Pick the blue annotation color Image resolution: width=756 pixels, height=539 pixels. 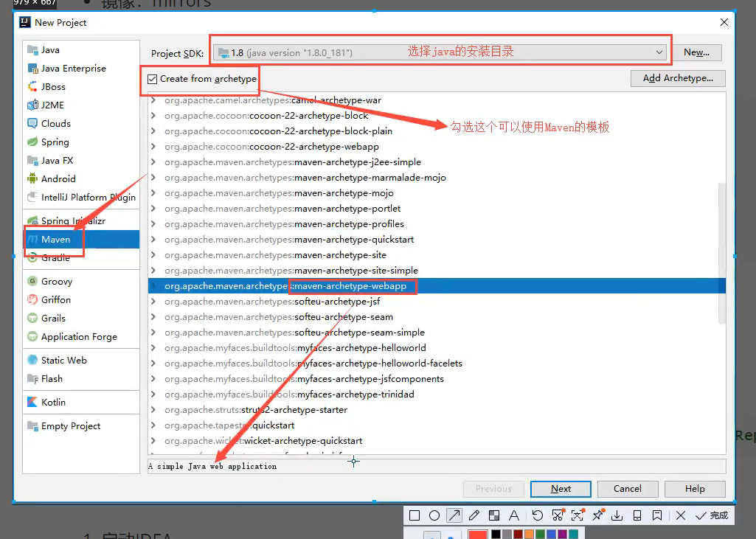coord(551,534)
